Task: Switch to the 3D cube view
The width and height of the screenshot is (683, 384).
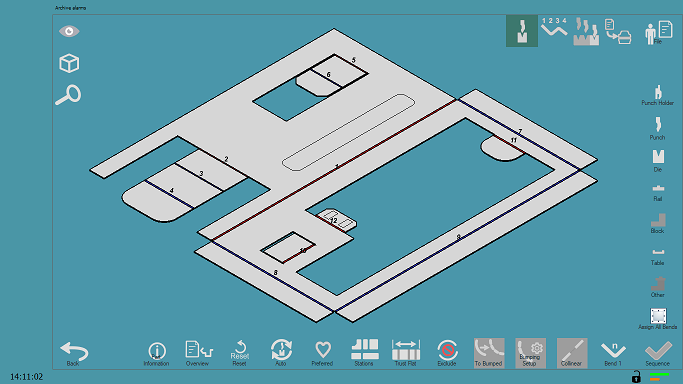Action: tap(69, 64)
